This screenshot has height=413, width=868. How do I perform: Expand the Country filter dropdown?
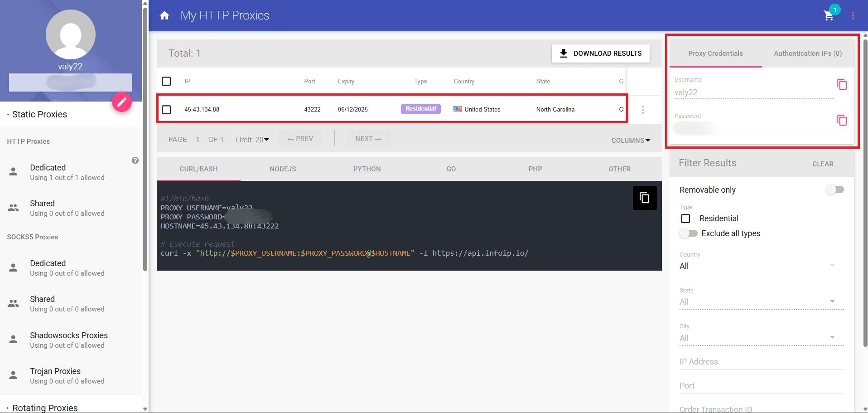832,265
